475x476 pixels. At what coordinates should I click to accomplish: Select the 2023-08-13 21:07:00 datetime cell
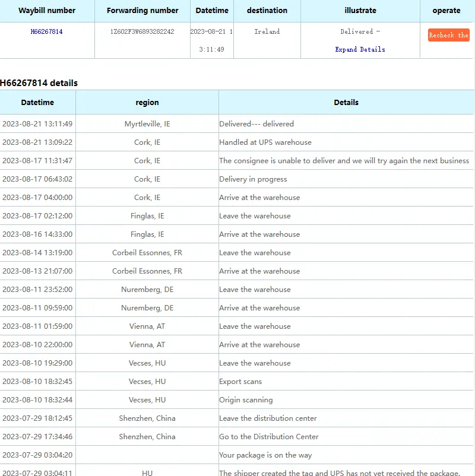click(x=37, y=271)
